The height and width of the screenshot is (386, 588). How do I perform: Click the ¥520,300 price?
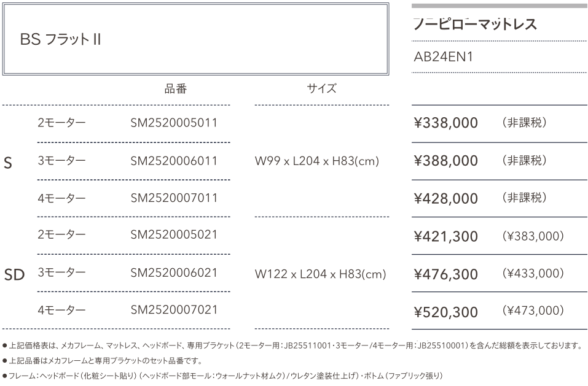[x=445, y=312]
